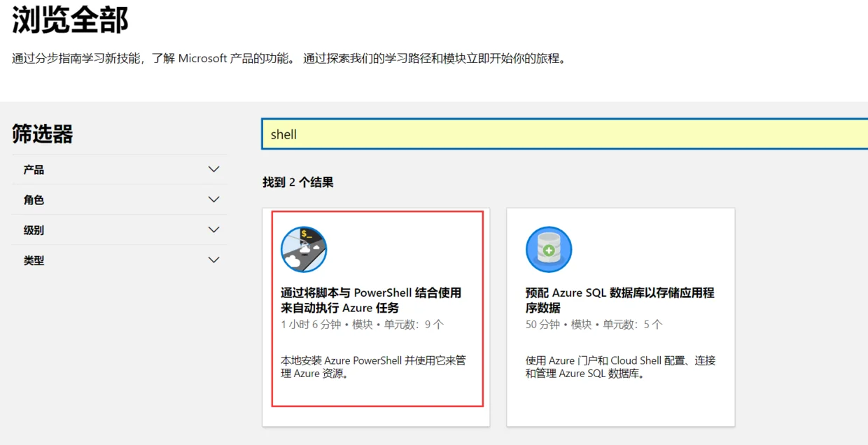The height and width of the screenshot is (445, 868).
Task: Click the 找到 2 个结果 result count
Action: point(297,182)
